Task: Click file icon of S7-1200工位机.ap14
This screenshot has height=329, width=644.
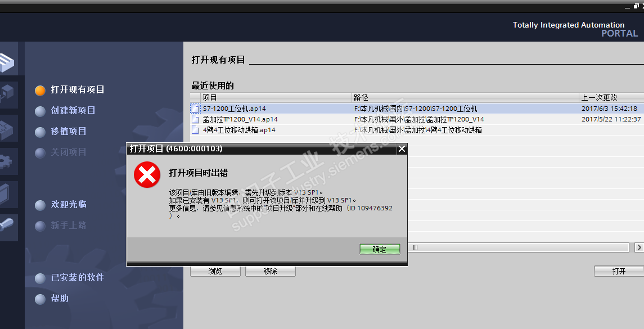Action: pyautogui.click(x=196, y=109)
